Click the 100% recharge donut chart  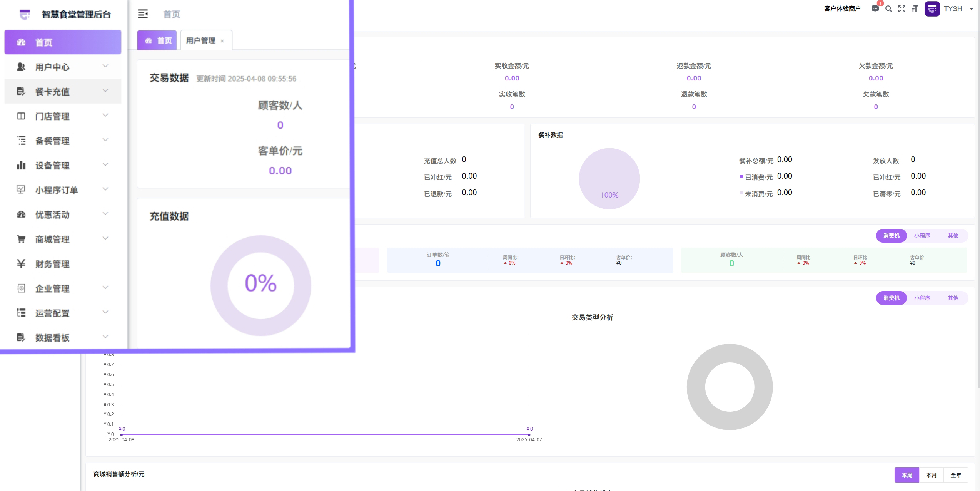click(609, 178)
